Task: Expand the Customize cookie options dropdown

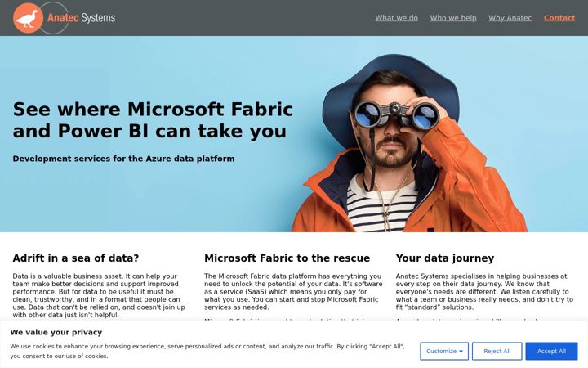Action: point(444,351)
